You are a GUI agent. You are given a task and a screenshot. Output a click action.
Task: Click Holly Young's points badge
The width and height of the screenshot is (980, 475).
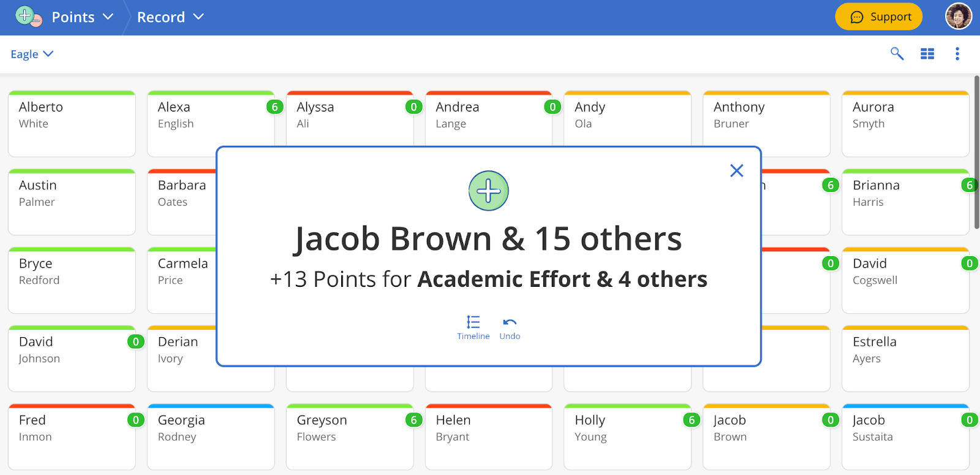tap(692, 420)
